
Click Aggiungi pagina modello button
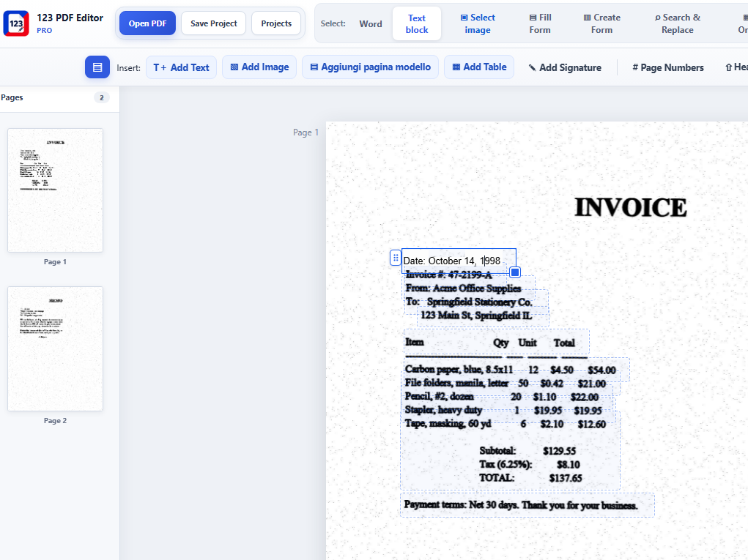370,67
